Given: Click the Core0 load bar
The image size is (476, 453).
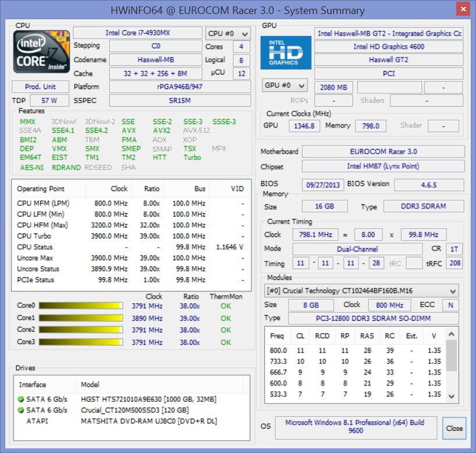Looking at the screenshot, I should [81, 306].
